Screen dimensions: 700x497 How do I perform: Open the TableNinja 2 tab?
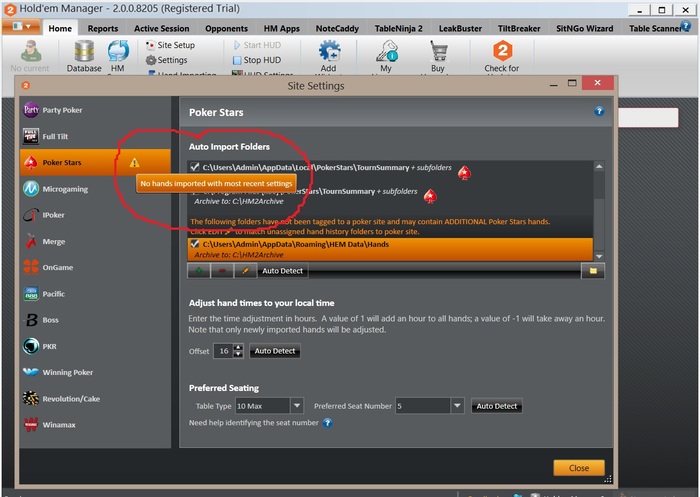pos(399,28)
